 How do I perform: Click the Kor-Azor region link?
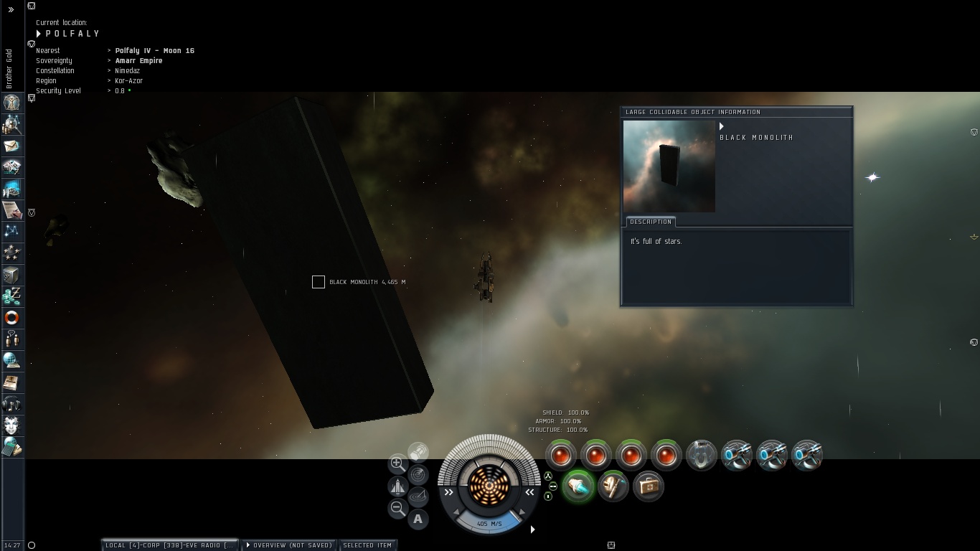(x=129, y=81)
